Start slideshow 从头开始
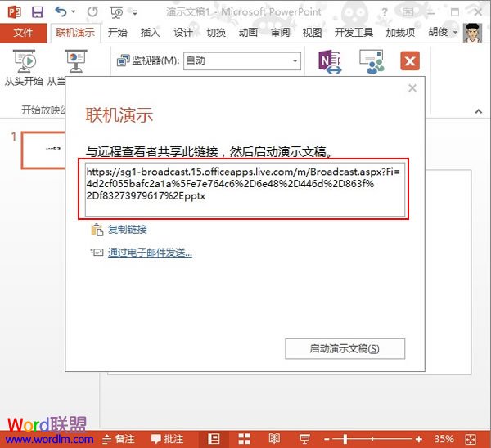Viewport: 491px width, 448px height. click(24, 68)
